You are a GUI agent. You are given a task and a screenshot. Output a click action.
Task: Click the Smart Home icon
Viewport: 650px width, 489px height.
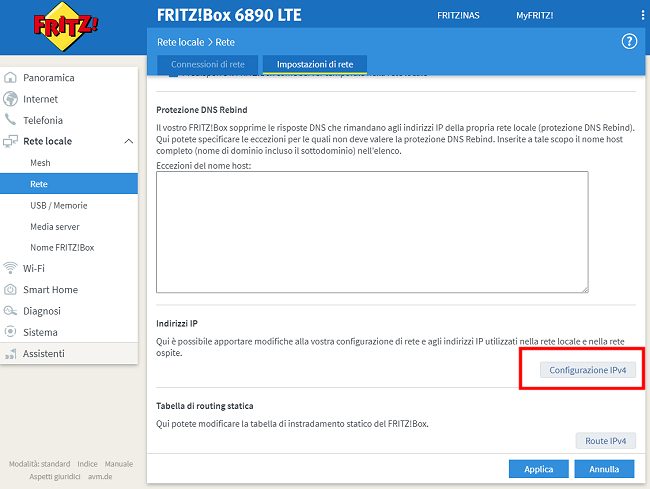coord(10,290)
